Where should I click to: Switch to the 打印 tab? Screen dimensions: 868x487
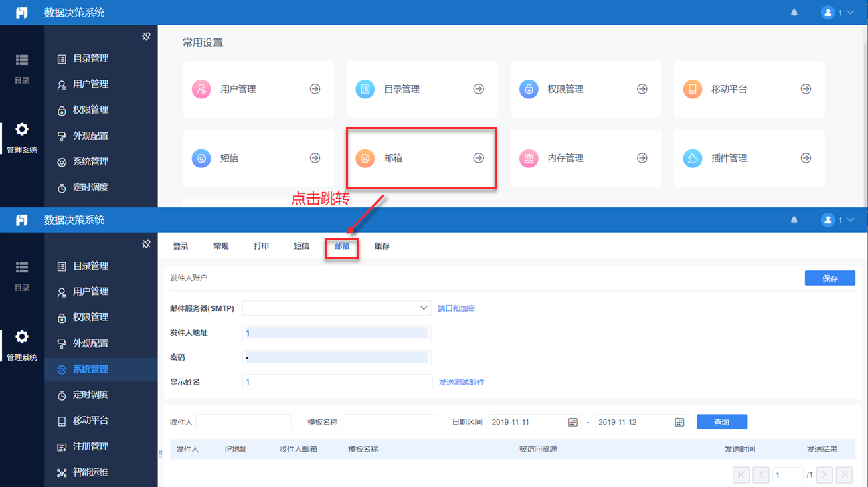pyautogui.click(x=261, y=246)
